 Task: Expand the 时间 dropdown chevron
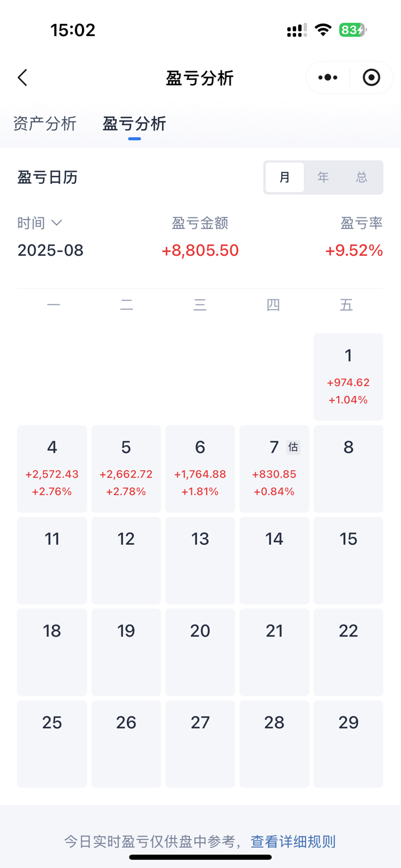click(x=57, y=223)
